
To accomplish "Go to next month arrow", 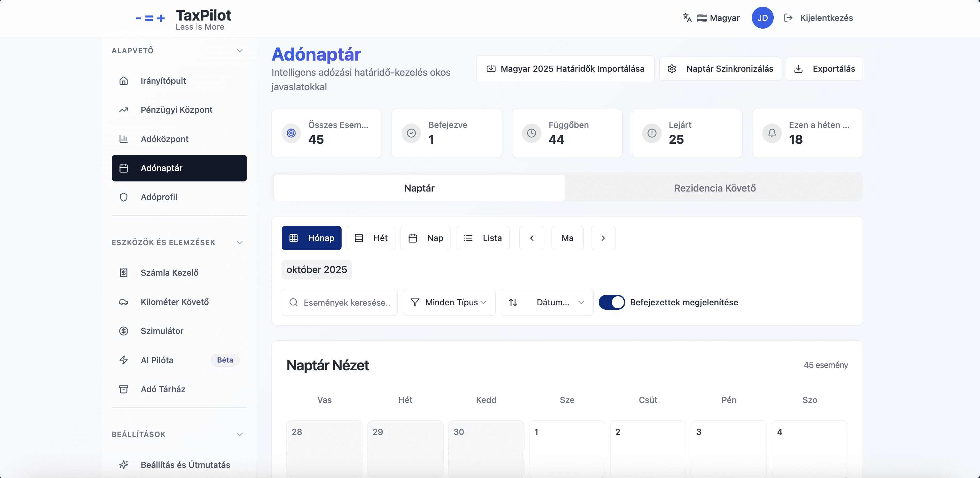I will (603, 238).
